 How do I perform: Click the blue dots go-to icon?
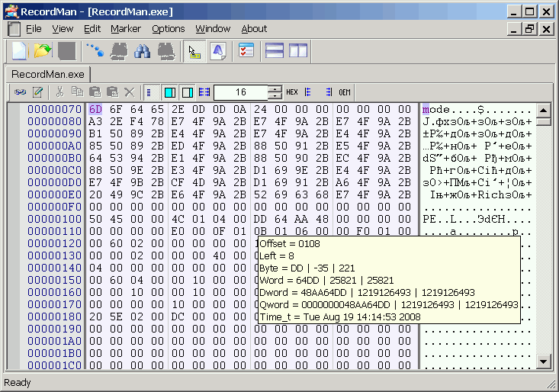[x=95, y=51]
